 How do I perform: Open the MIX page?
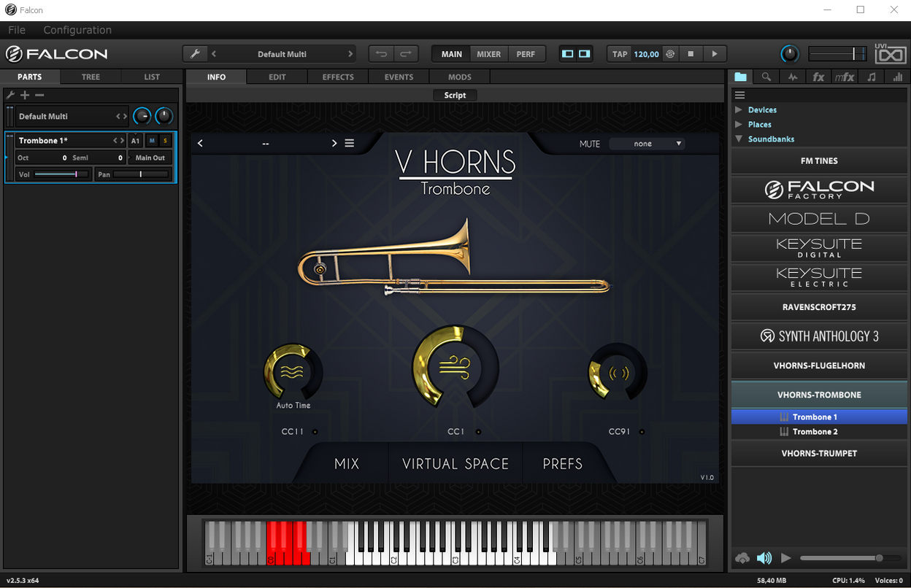click(x=347, y=463)
